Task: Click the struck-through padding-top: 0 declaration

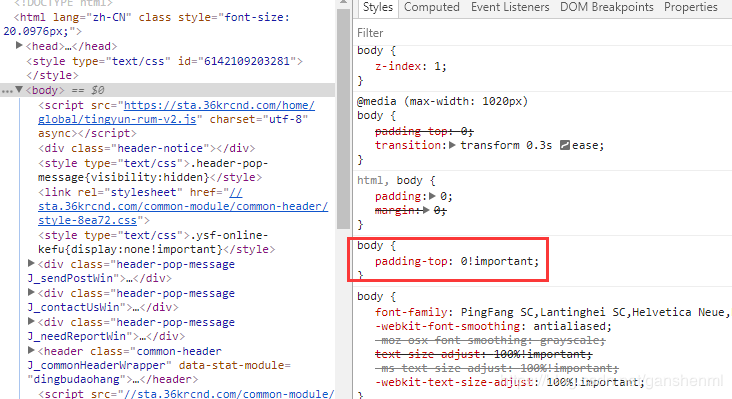Action: tap(424, 131)
